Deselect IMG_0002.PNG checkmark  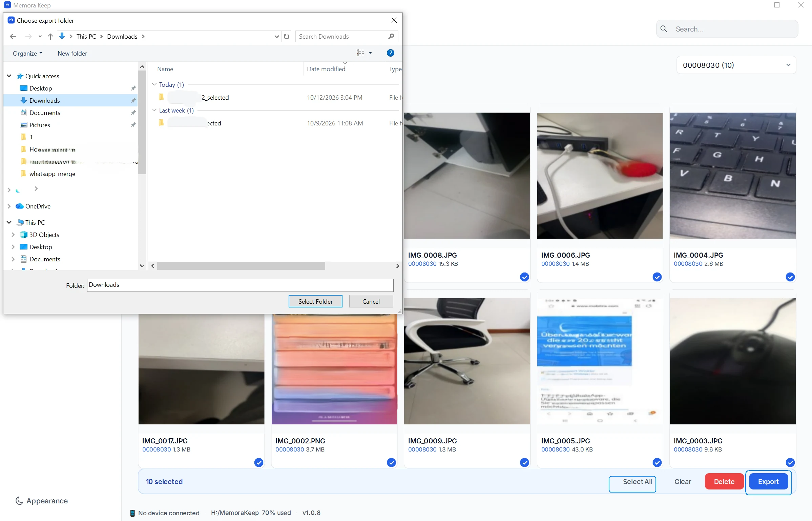tap(391, 462)
